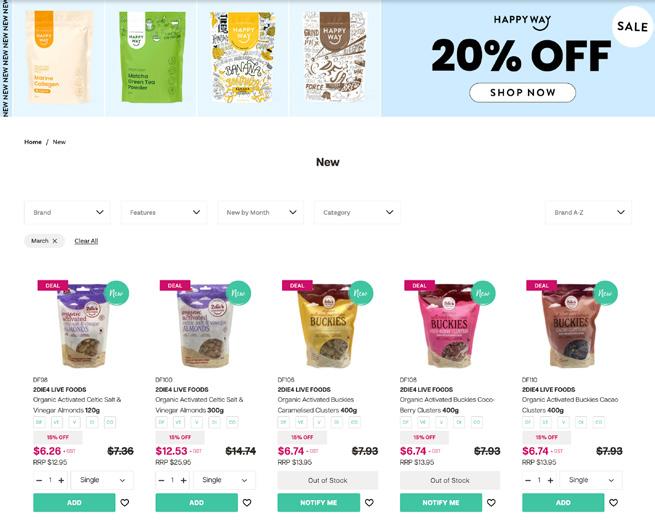
Task: Expand the Features filter dropdown
Action: (164, 212)
